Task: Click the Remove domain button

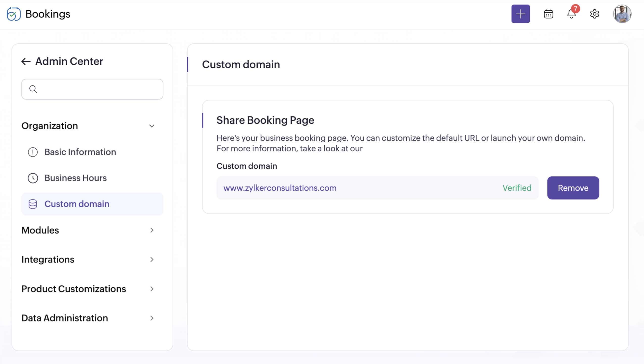Action: point(573,188)
